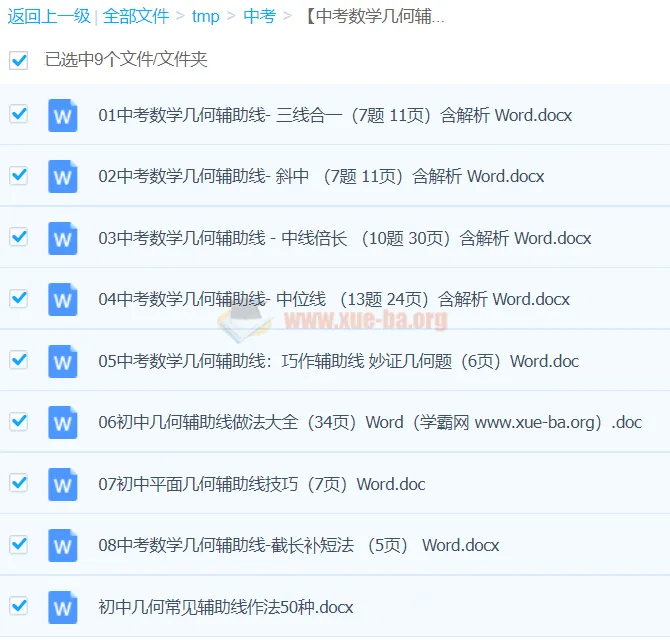Click Word icon of 06 初中几何辅助线做法大全 file

tap(62, 422)
